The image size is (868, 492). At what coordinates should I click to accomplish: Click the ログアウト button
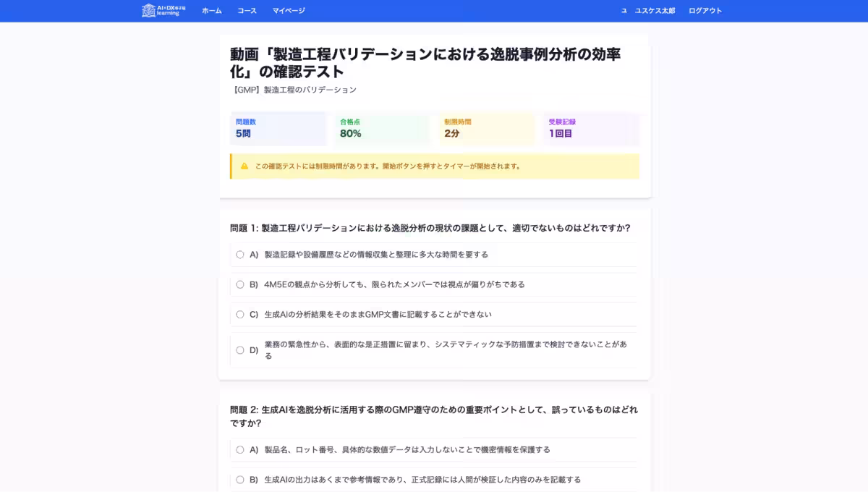pos(705,10)
